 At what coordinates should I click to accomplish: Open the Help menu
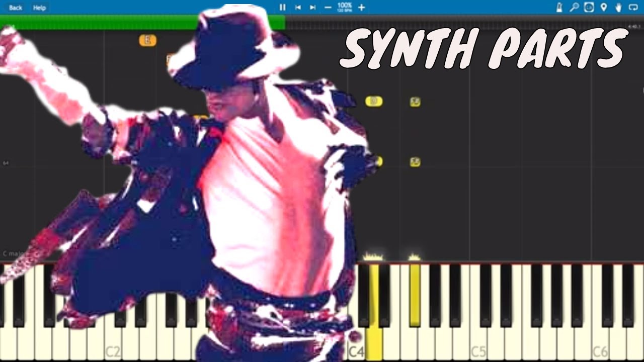(39, 8)
